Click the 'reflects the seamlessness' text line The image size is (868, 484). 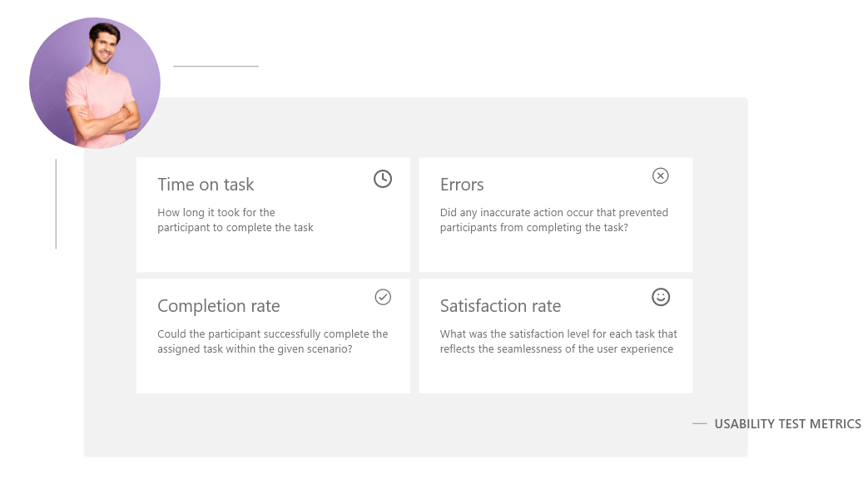click(x=557, y=349)
